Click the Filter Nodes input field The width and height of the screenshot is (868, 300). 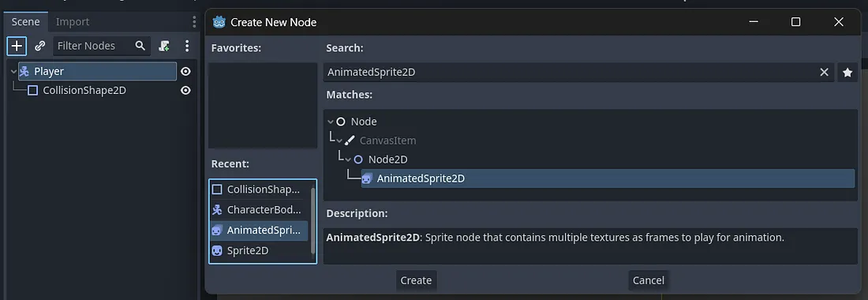102,46
